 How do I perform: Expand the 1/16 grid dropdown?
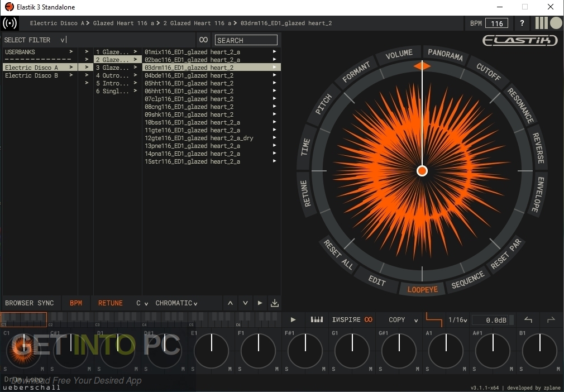pyautogui.click(x=457, y=320)
